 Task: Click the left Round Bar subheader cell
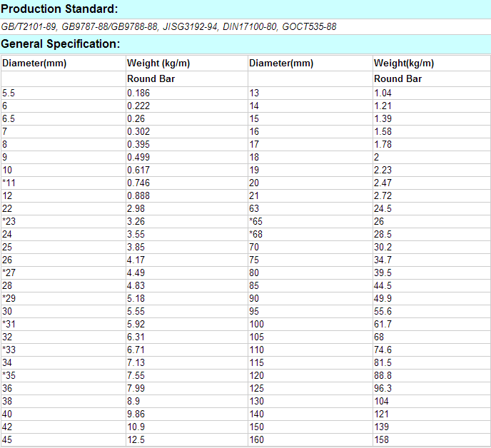[x=151, y=79]
